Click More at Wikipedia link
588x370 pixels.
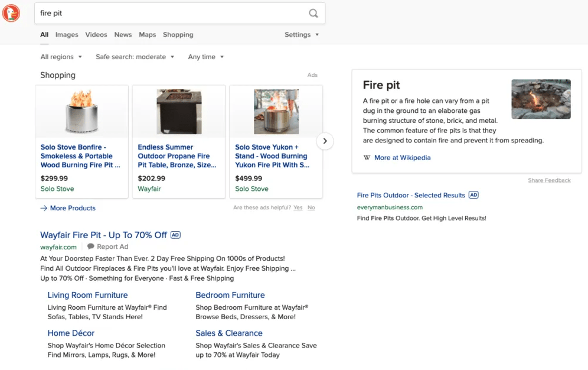tap(403, 158)
